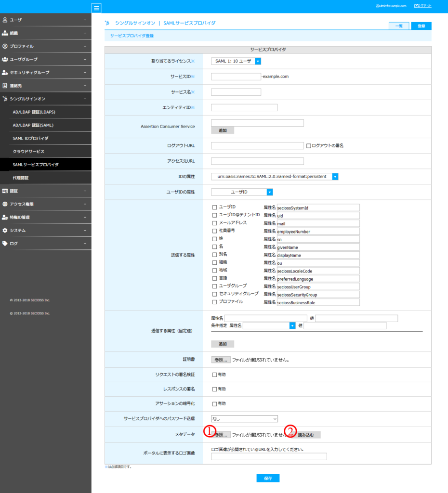Select the ユーザ icon in the sidebar

pos(6,20)
